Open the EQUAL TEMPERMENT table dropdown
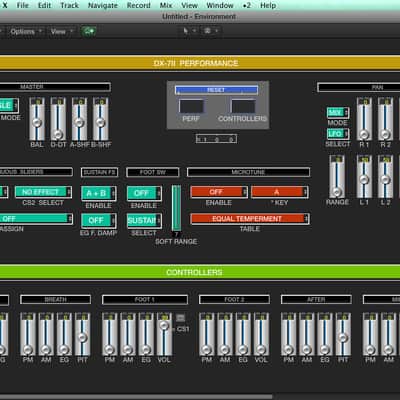The image size is (400, 400). pyautogui.click(x=250, y=219)
